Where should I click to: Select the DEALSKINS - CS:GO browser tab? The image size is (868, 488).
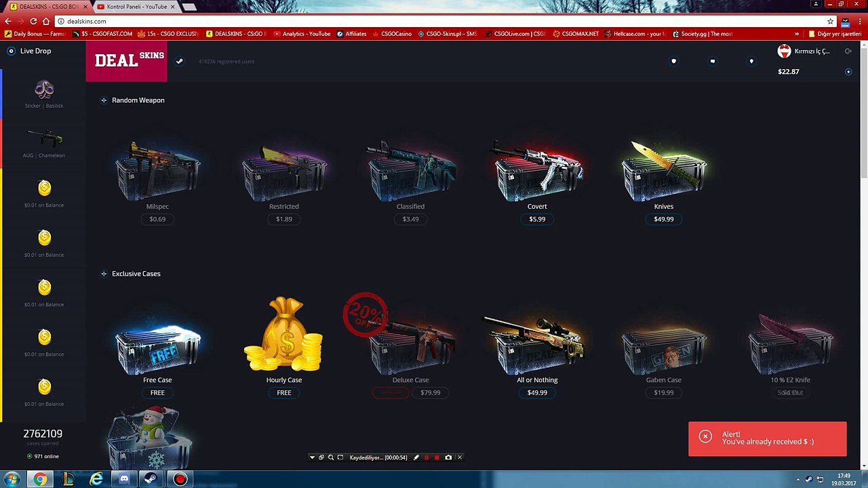46,7
